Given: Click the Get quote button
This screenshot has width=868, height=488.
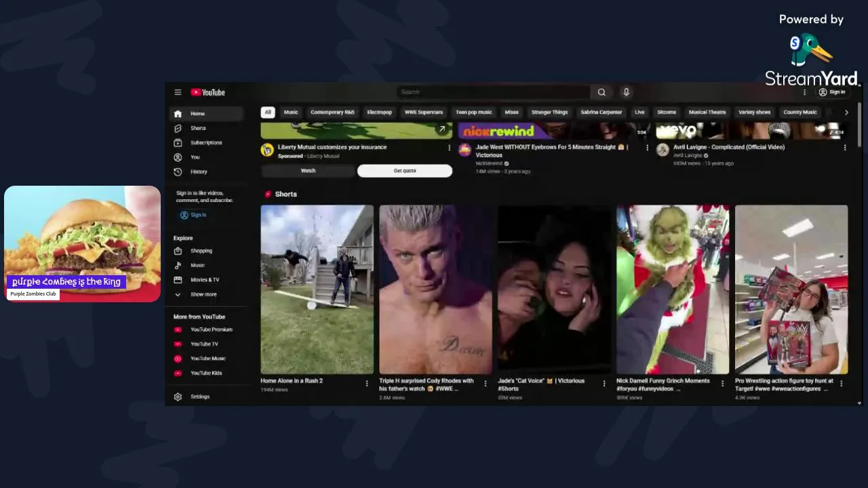Looking at the screenshot, I should click(405, 171).
